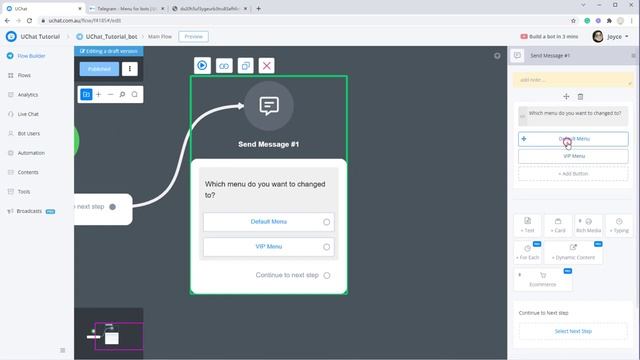
Task: Switch to the Telegram Menu for bots tab
Action: [x=127, y=9]
